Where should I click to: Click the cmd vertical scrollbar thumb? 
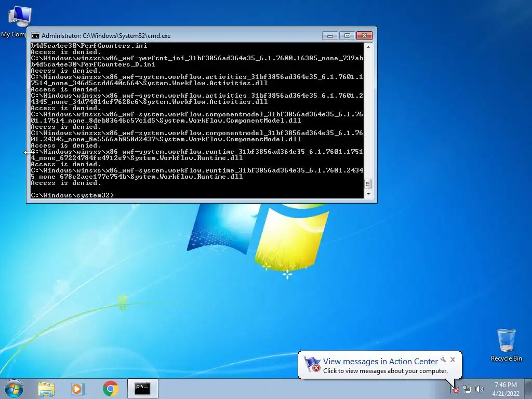[x=368, y=184]
